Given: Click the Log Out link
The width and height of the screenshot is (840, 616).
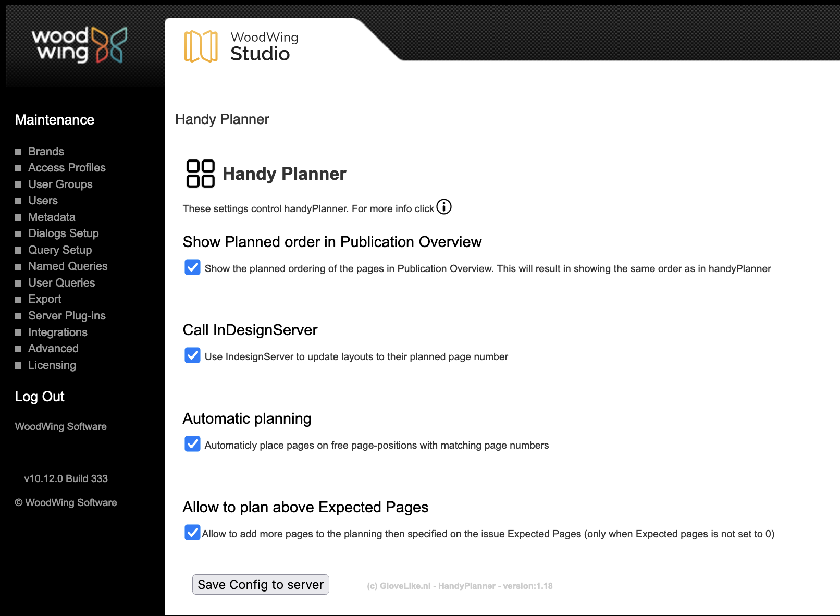Looking at the screenshot, I should point(40,397).
